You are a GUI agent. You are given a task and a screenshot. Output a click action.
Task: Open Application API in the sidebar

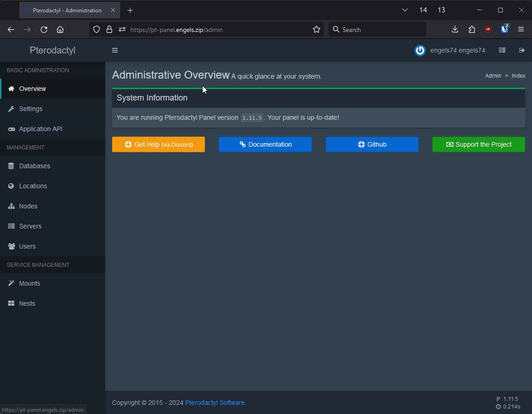53,129
